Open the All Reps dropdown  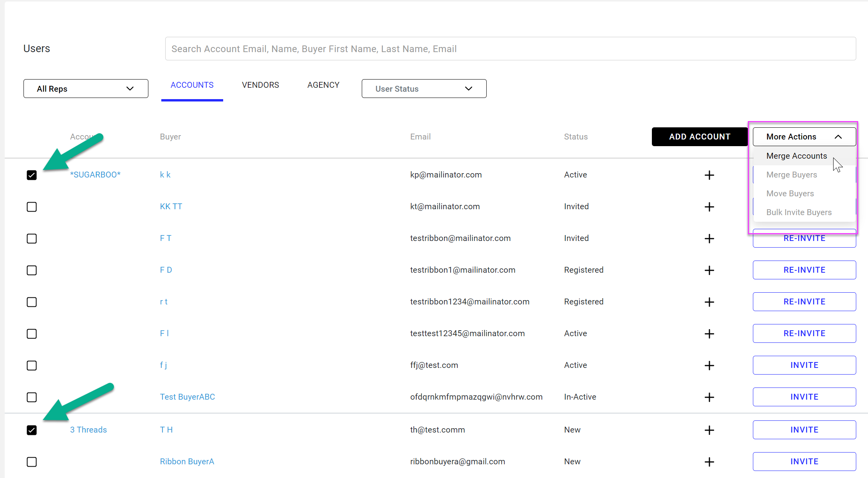pyautogui.click(x=86, y=89)
